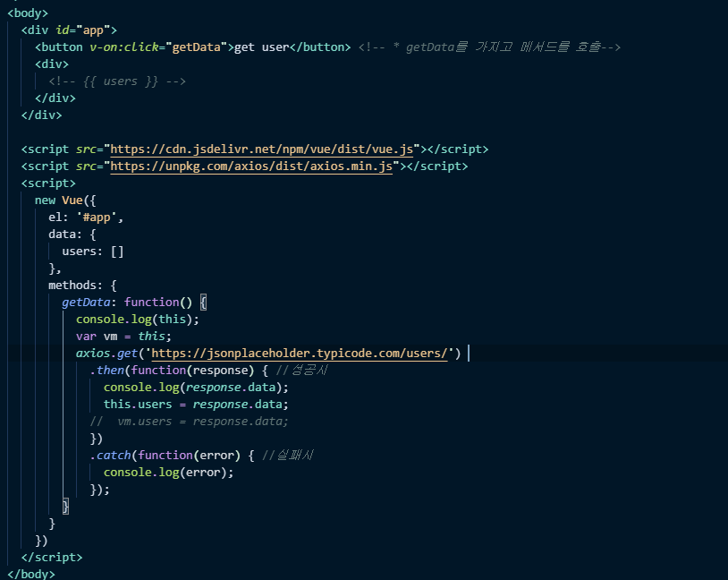Click the highlighted opening brace after function()
Viewport: 728px width, 580px height.
click(203, 303)
